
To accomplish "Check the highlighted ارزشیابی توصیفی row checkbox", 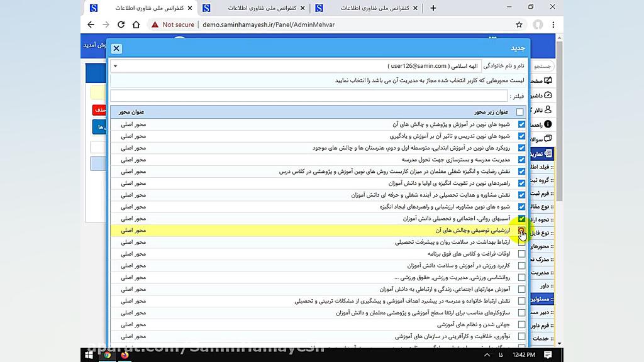I will (522, 230).
